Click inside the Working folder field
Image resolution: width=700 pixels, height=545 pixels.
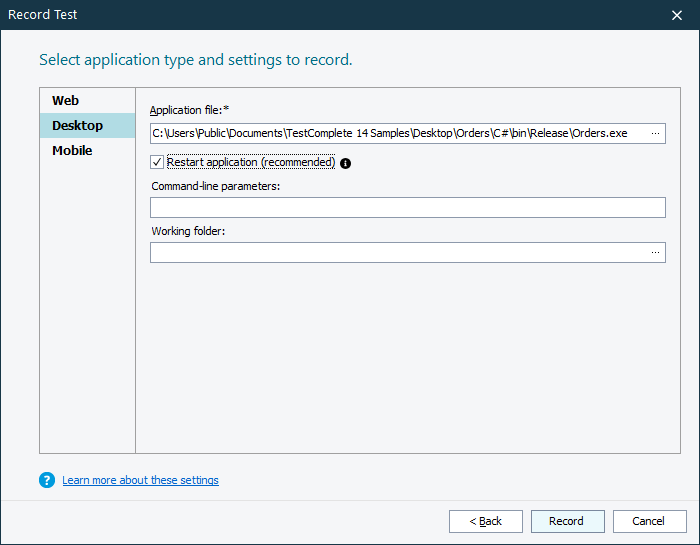pos(397,253)
